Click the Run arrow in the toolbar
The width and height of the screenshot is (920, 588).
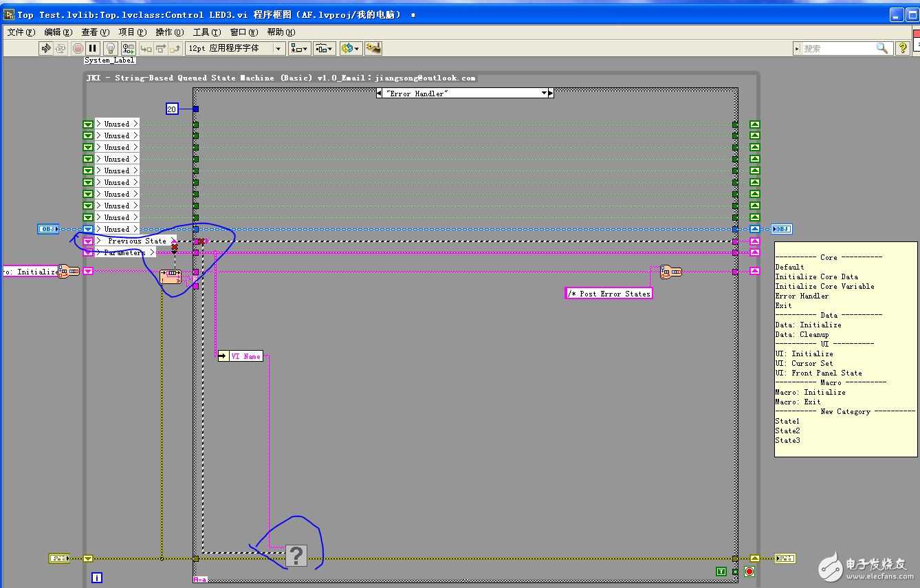tap(45, 48)
